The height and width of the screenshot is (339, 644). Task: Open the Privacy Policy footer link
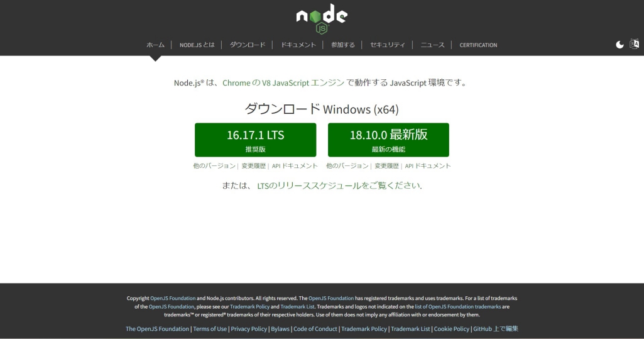pyautogui.click(x=249, y=329)
